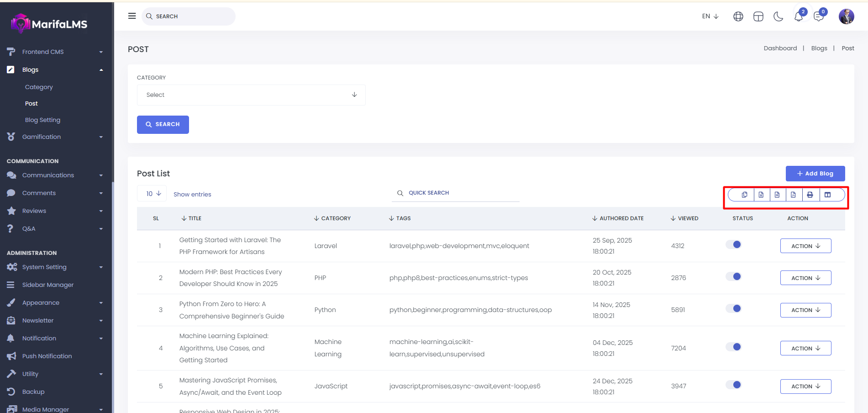This screenshot has width=868, height=413.
Task: Open the 10 entries per page dropdown
Action: pos(153,194)
